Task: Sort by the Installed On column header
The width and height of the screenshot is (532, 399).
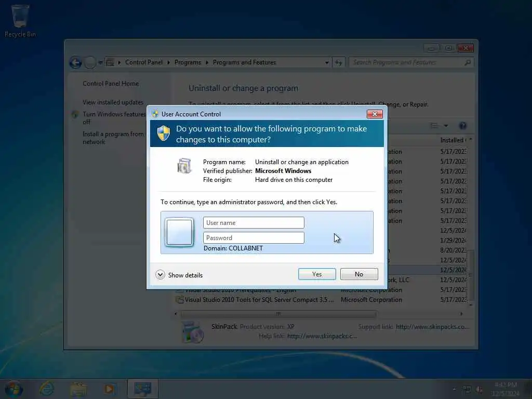Action: [453, 140]
